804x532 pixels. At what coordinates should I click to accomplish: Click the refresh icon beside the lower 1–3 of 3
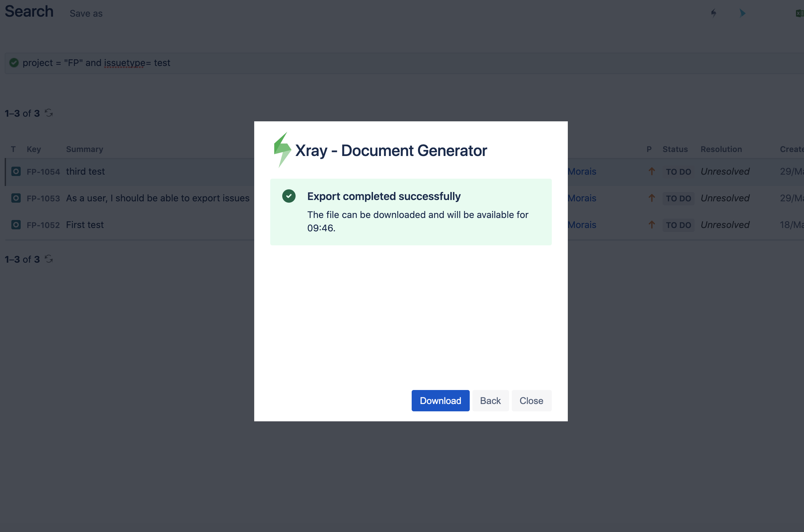[49, 259]
